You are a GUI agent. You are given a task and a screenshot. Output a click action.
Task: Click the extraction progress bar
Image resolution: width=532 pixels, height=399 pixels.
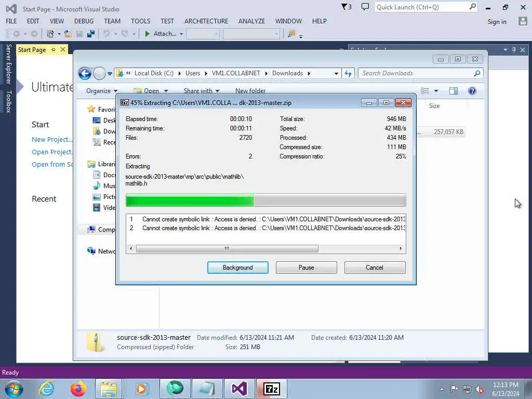(265, 200)
